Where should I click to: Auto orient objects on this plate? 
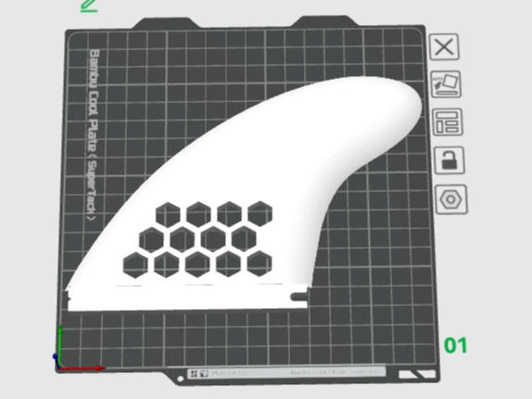tap(446, 84)
